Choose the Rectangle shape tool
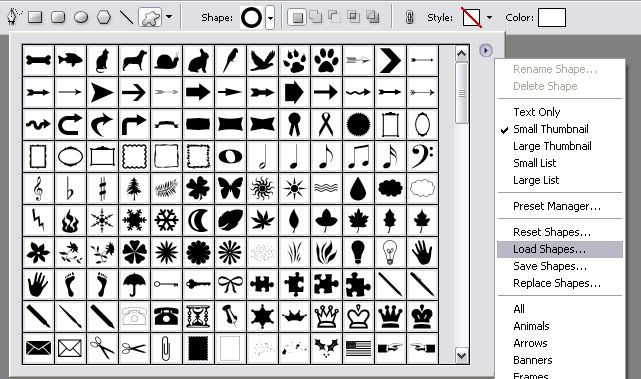641x379 pixels. 35,17
